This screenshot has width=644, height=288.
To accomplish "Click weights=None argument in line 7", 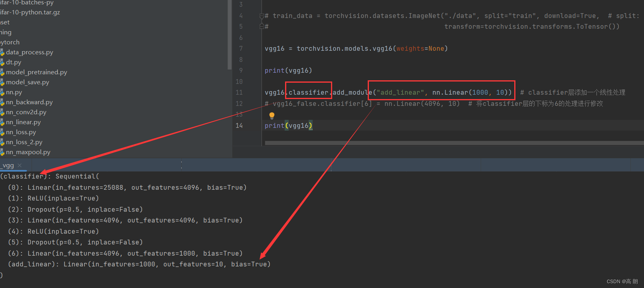I will pyautogui.click(x=420, y=48).
